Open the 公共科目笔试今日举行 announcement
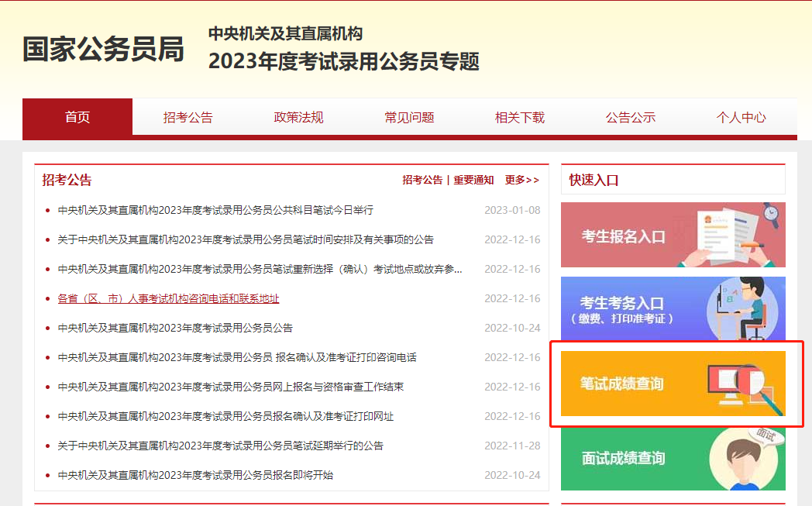 (x=215, y=210)
